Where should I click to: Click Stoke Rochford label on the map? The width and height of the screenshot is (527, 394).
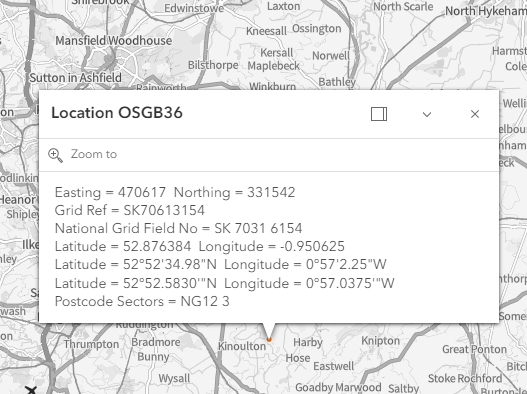coord(465,379)
